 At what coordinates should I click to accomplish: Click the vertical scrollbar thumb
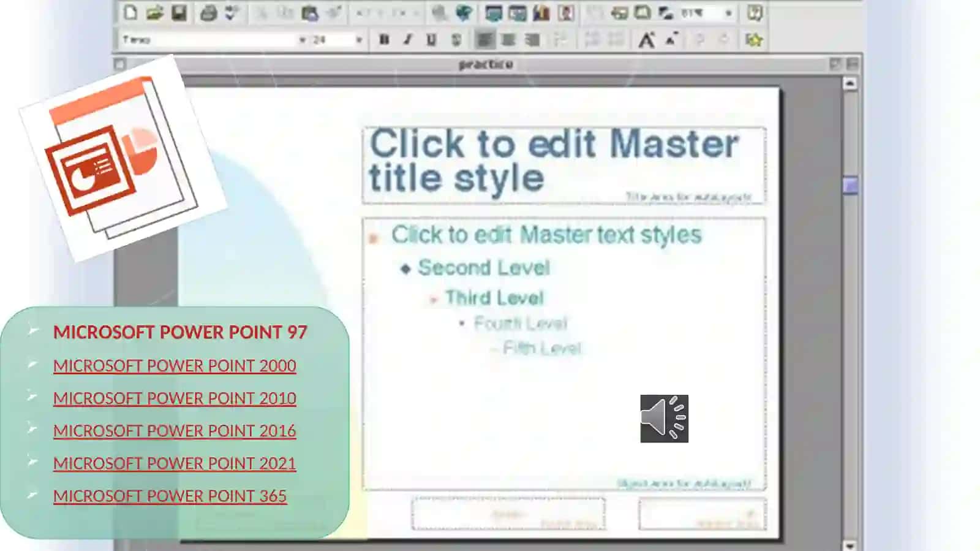coord(850,185)
